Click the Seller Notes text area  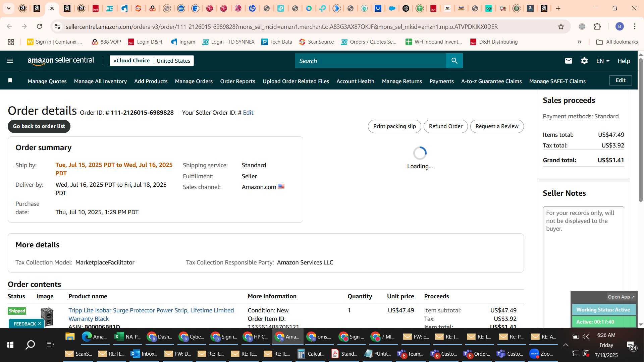coord(583,266)
